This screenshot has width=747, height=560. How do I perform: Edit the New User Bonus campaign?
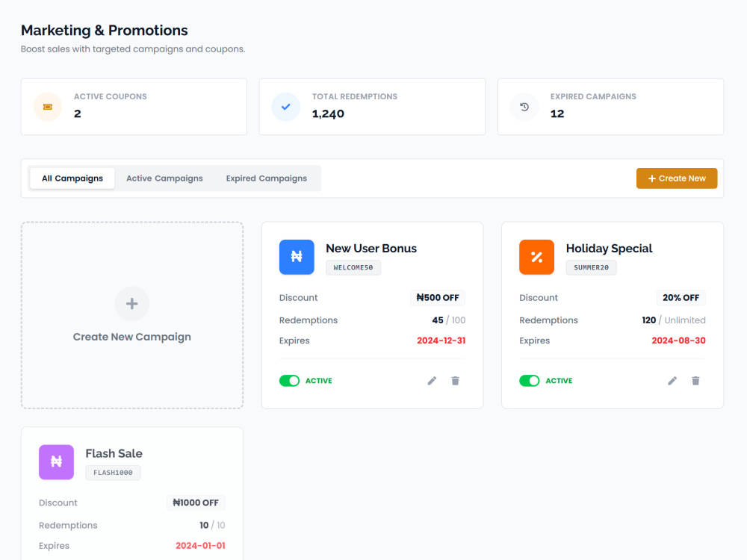click(x=432, y=381)
